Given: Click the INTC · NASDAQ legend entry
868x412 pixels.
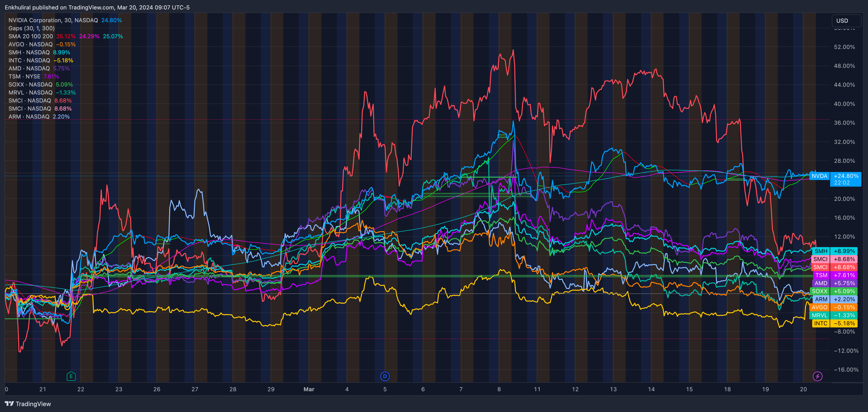Looking at the screenshot, I should click(x=29, y=60).
